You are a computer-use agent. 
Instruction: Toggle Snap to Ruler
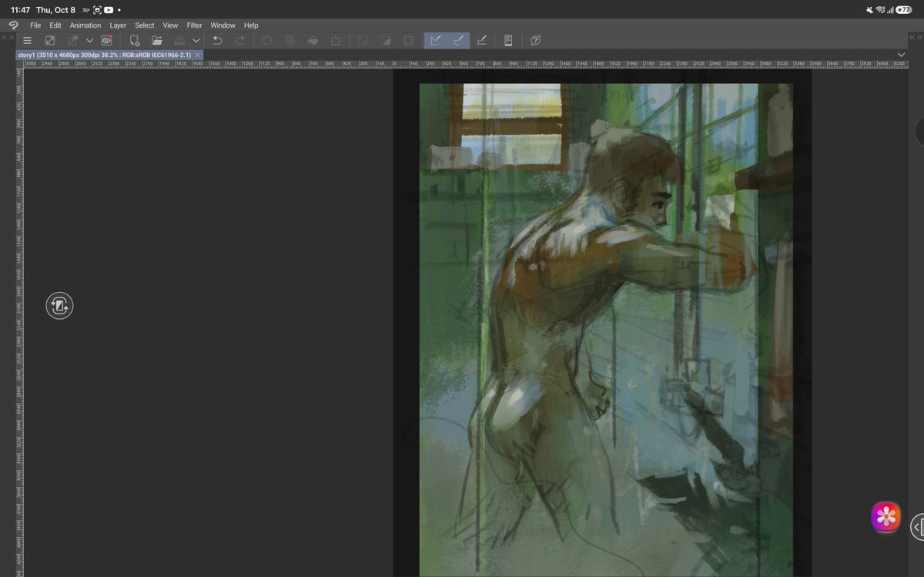pyautogui.click(x=435, y=40)
